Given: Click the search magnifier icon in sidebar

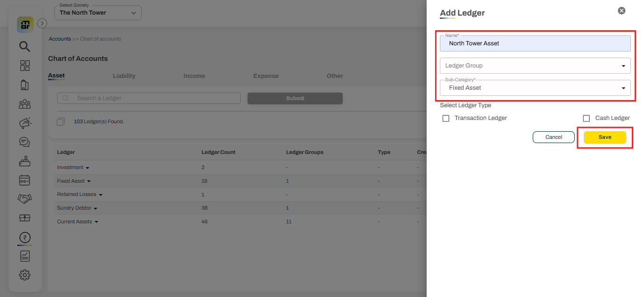Looking at the screenshot, I should [25, 46].
